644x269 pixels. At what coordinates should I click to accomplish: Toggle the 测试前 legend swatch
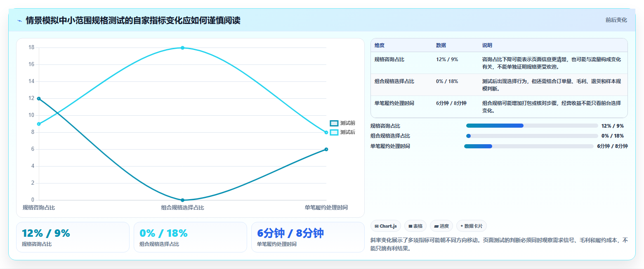click(x=334, y=123)
